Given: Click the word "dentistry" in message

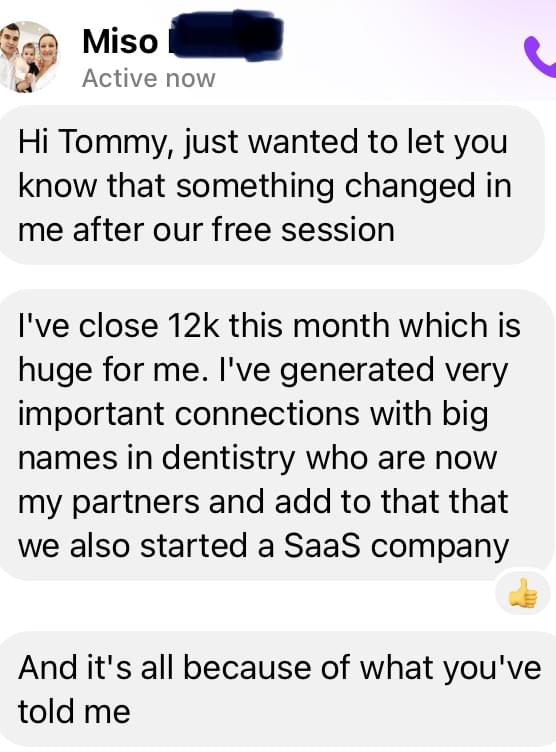Looking at the screenshot, I should point(228,458).
